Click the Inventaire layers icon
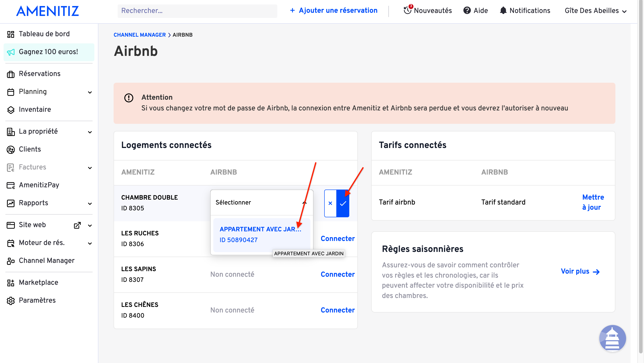Viewport: 644px width, 363px height. pyautogui.click(x=11, y=110)
